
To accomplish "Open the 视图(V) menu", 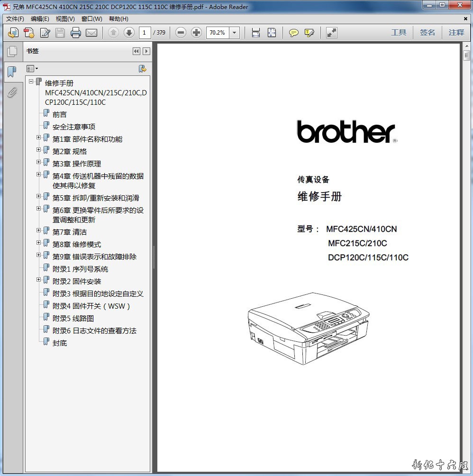I will tap(65, 19).
